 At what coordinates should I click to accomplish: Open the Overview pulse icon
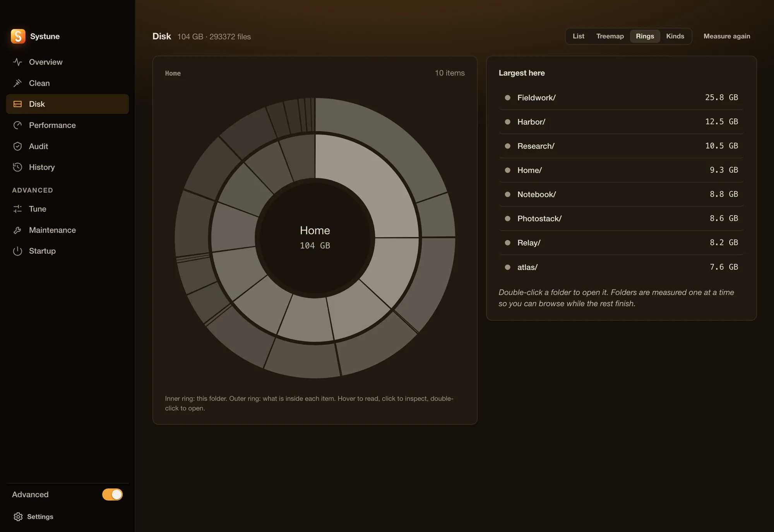point(17,62)
